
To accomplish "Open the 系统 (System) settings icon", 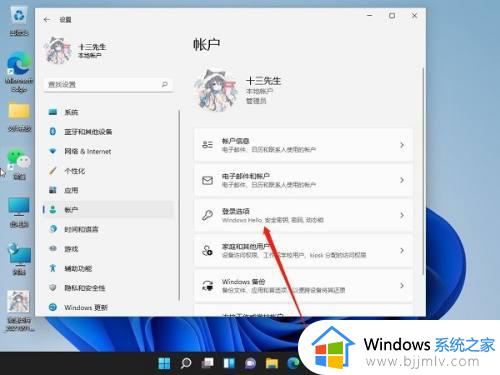I will pyautogui.click(x=53, y=112).
